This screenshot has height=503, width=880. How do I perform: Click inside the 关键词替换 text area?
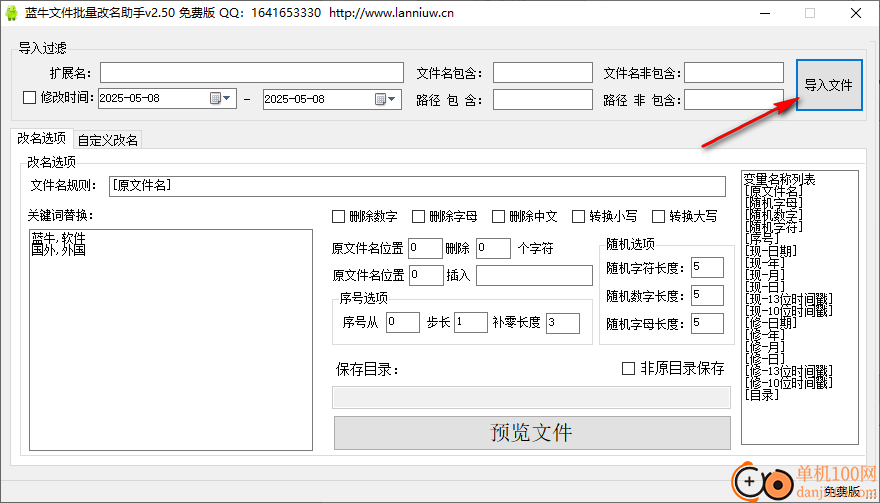click(x=171, y=340)
